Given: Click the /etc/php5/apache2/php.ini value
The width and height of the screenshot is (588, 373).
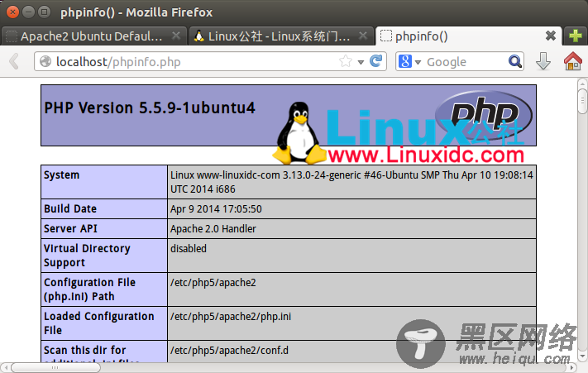Looking at the screenshot, I should [x=231, y=317].
